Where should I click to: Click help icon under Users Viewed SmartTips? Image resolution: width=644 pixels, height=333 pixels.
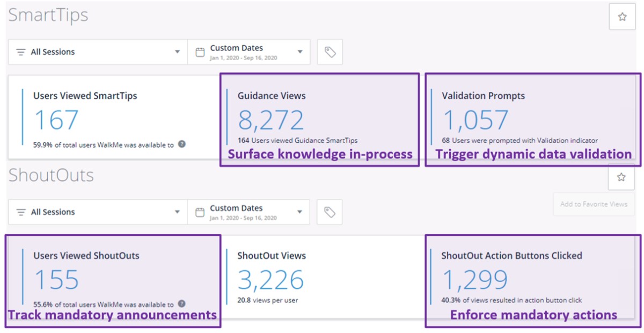pyautogui.click(x=182, y=144)
